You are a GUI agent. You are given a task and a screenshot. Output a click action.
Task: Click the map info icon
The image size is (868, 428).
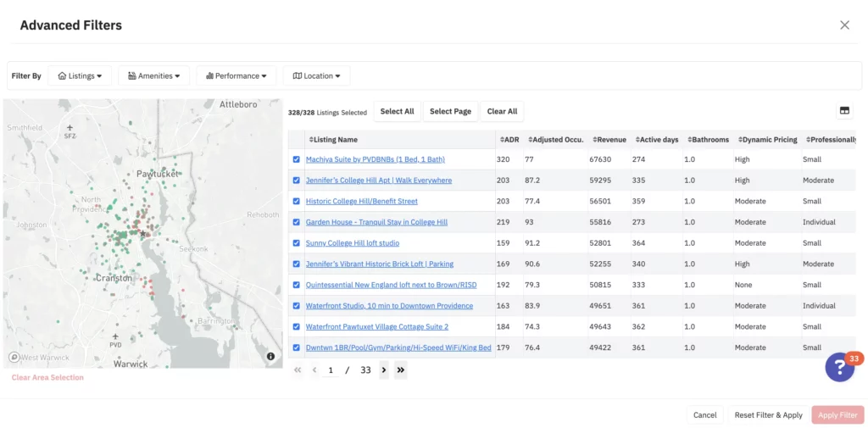pyautogui.click(x=270, y=357)
